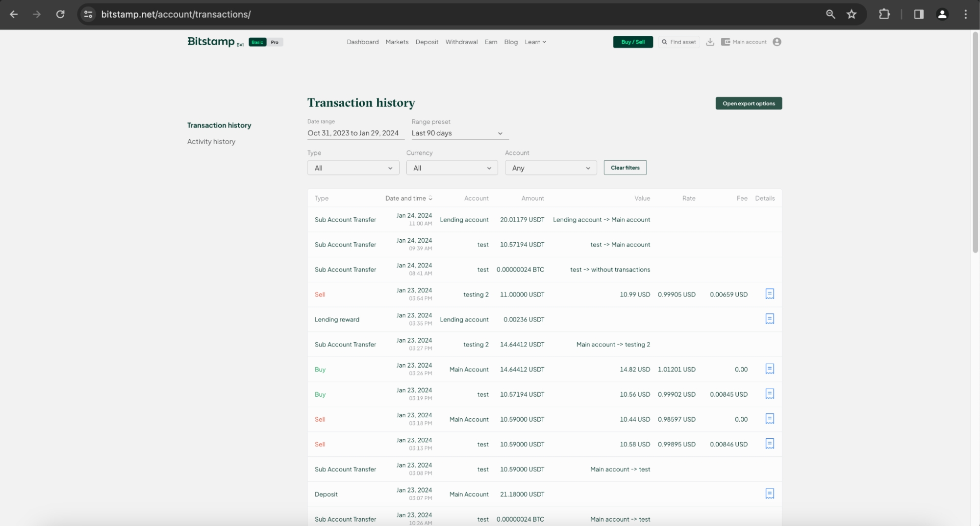This screenshot has width=980, height=526.
Task: Go to Dashboard
Action: click(x=362, y=42)
